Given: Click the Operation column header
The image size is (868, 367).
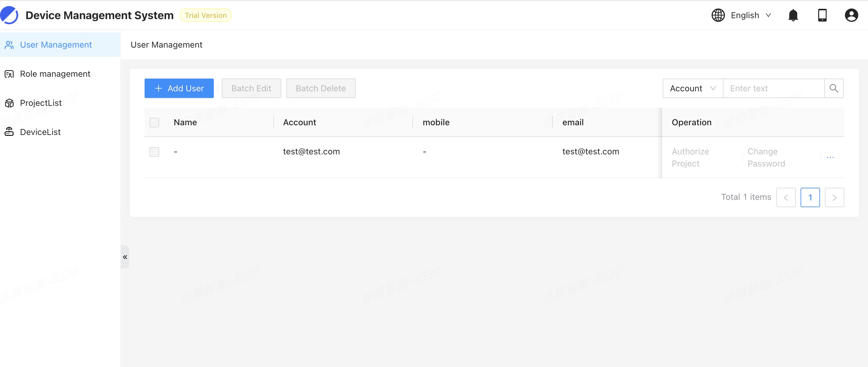Looking at the screenshot, I should 691,123.
